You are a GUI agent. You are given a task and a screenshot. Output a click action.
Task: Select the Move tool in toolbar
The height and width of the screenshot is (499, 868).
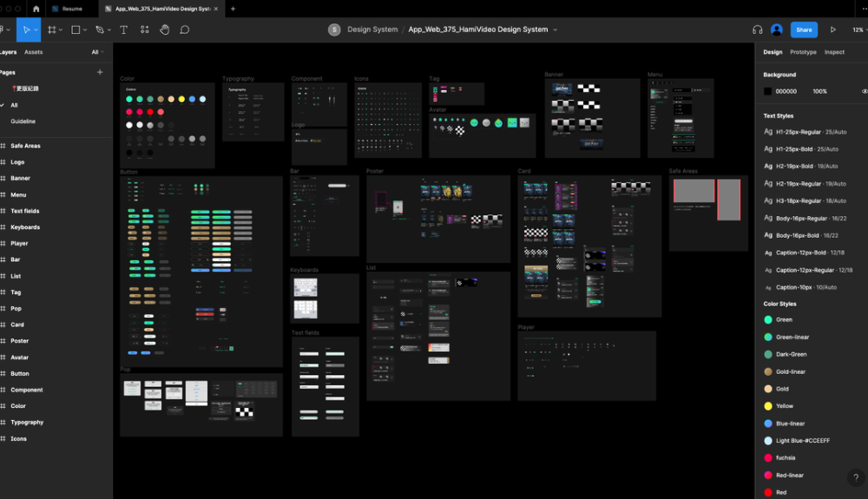(26, 30)
